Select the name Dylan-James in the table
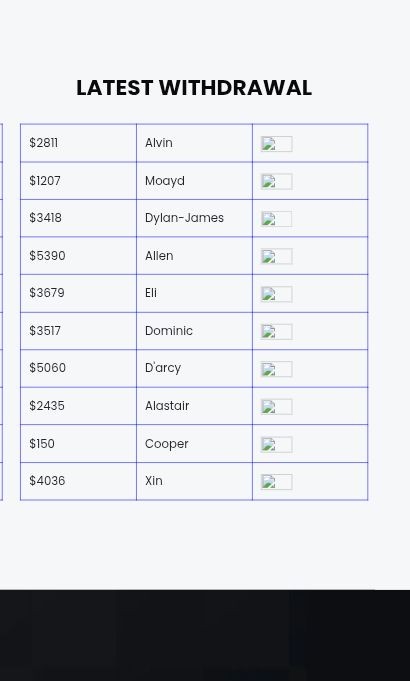410x681 pixels. 184,218
